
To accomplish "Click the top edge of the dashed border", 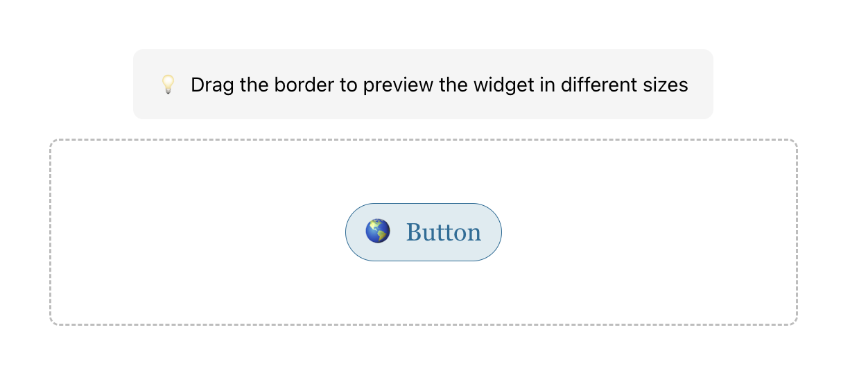I will coord(424,140).
